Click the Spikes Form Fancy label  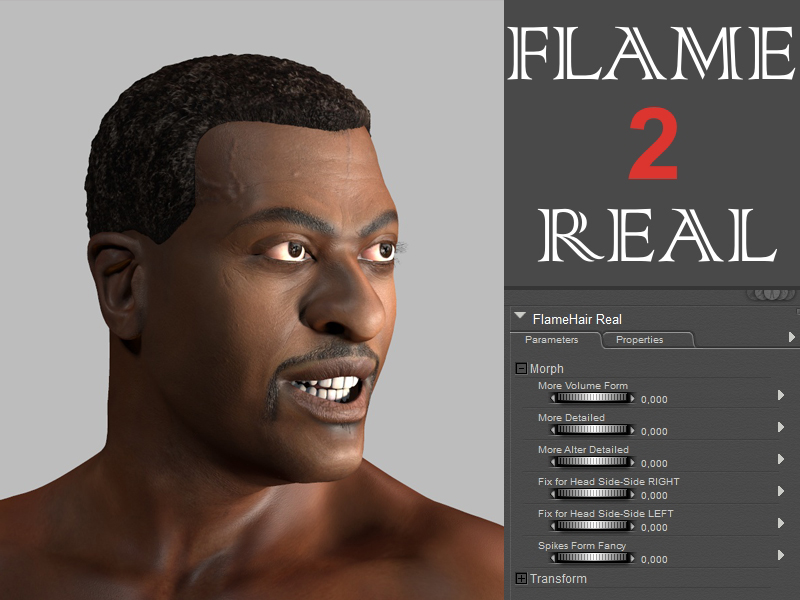(x=582, y=546)
